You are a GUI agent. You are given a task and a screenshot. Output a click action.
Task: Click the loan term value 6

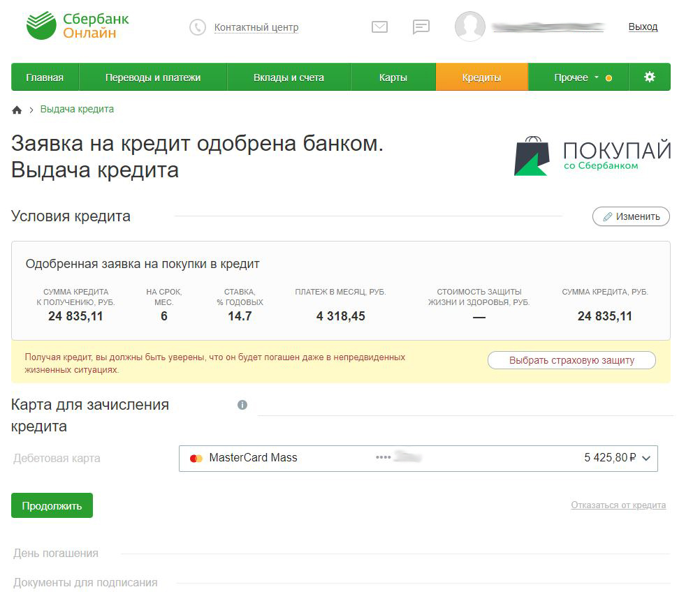click(164, 316)
